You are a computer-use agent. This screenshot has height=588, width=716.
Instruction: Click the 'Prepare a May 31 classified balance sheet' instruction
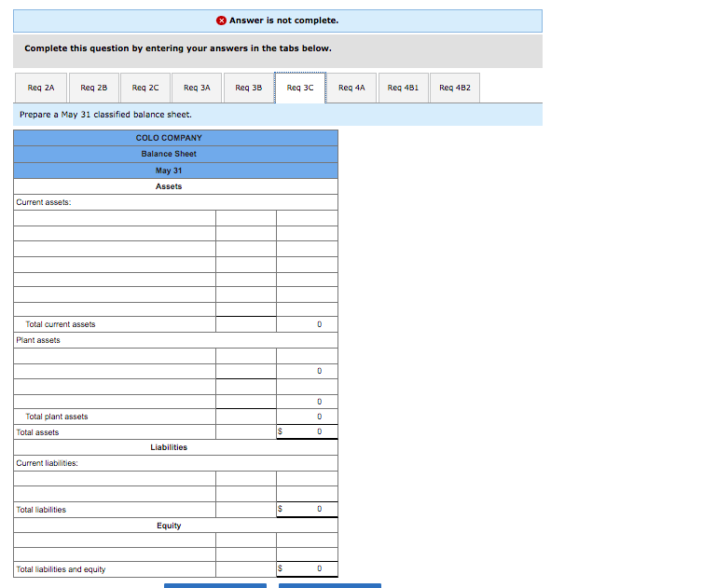105,115
